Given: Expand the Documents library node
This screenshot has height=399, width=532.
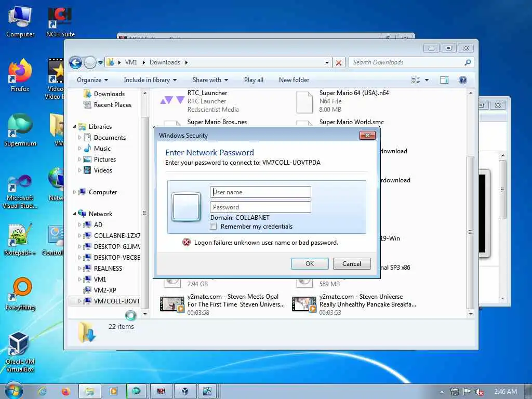Looking at the screenshot, I should pyautogui.click(x=79, y=137).
